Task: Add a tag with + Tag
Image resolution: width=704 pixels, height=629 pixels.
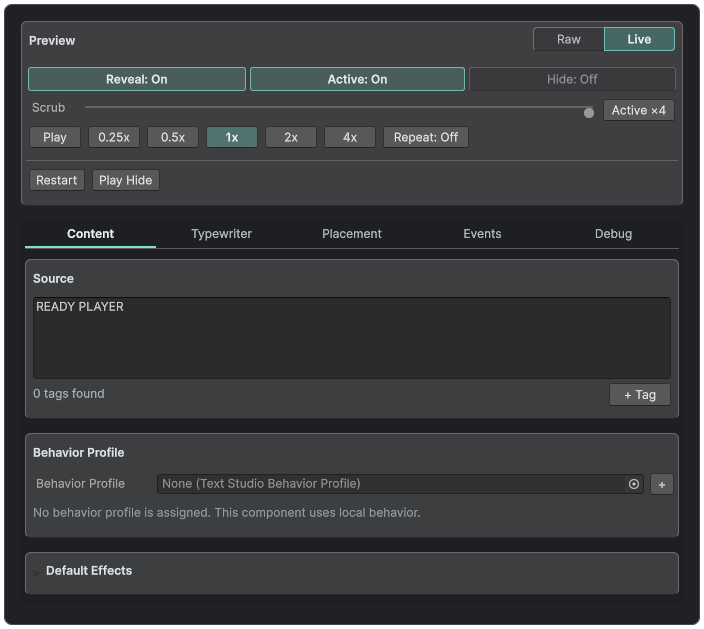Action: pyautogui.click(x=640, y=395)
